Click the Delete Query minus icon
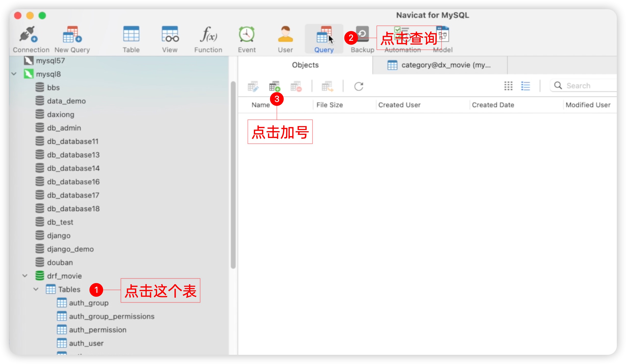The image size is (626, 364). coord(296,86)
